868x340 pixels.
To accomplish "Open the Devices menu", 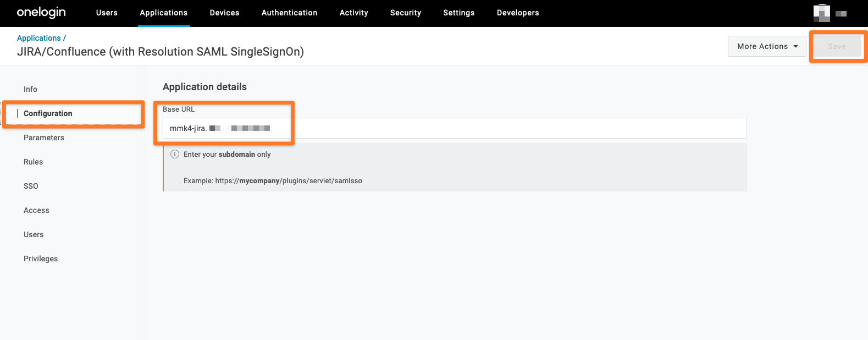I will (225, 13).
